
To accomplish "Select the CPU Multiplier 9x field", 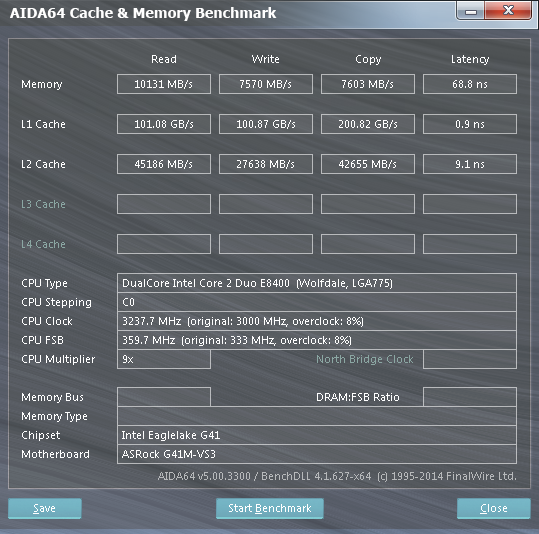I will point(164,359).
